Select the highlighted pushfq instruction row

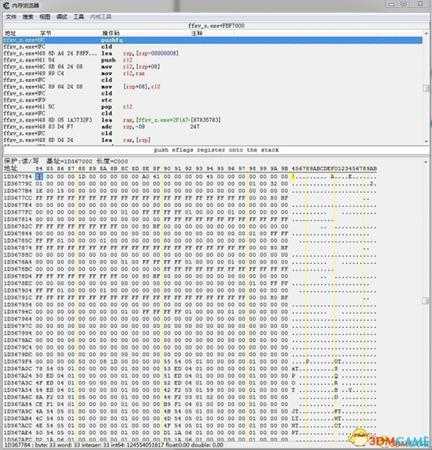pos(212,40)
